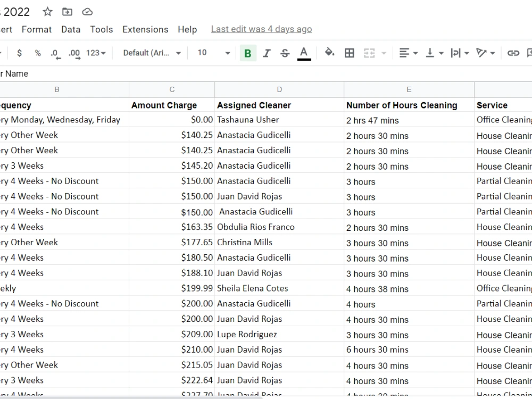Move document using the folder icon
The height and width of the screenshot is (399, 532).
(x=67, y=12)
